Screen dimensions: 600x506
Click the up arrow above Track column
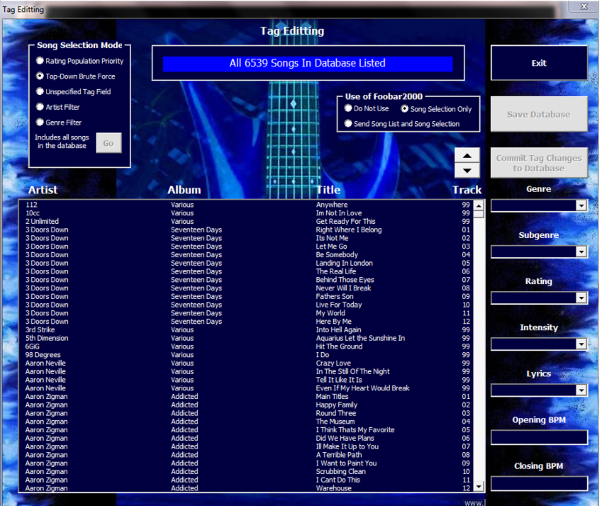(x=467, y=155)
